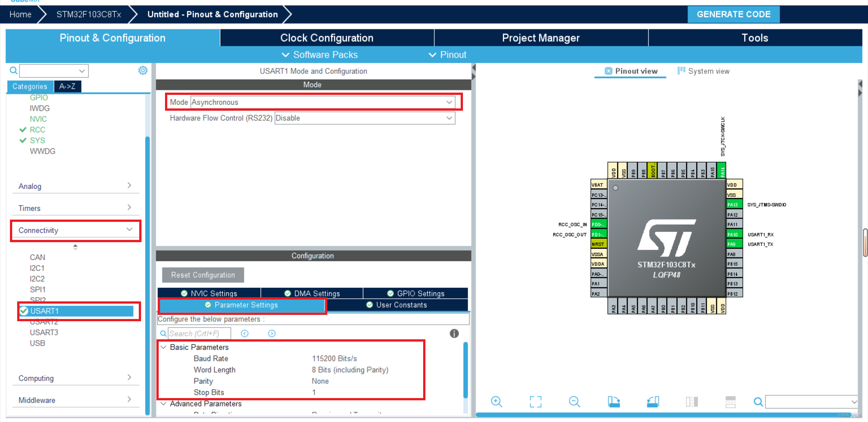Viewport: 868px width, 422px height.
Task: Click the parameter info icon
Action: (x=454, y=333)
